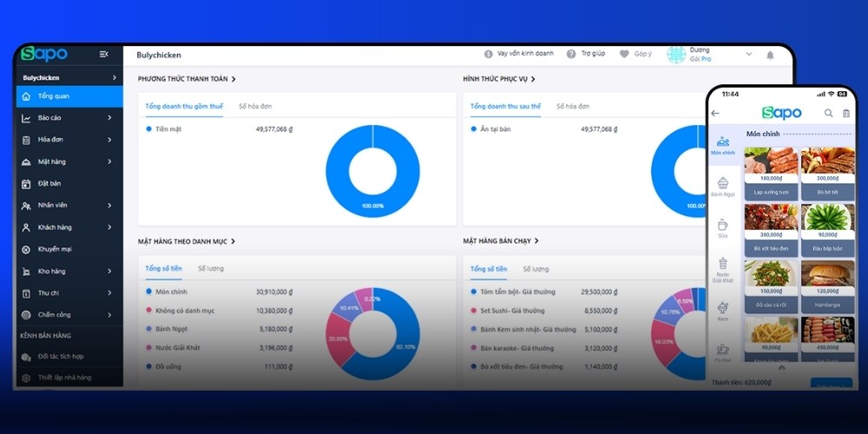The height and width of the screenshot is (434, 868).
Task: Open the Dương account dropdown
Action: click(748, 54)
